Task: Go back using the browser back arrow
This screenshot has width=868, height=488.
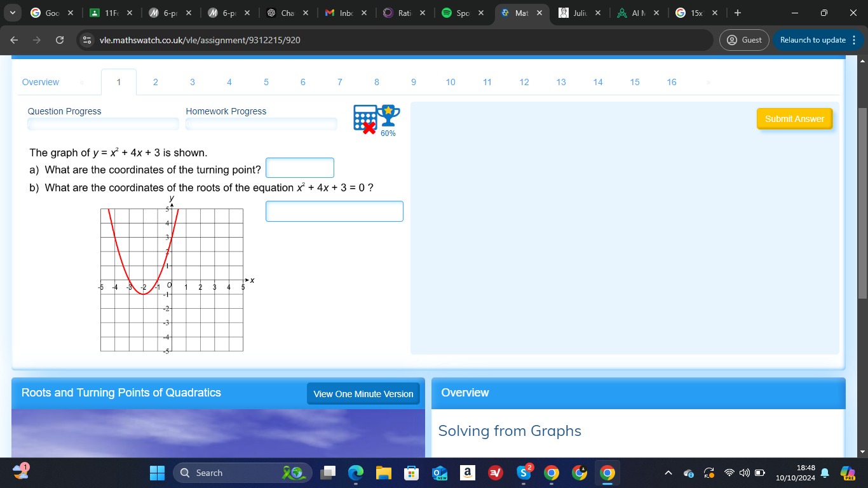Action: point(15,40)
